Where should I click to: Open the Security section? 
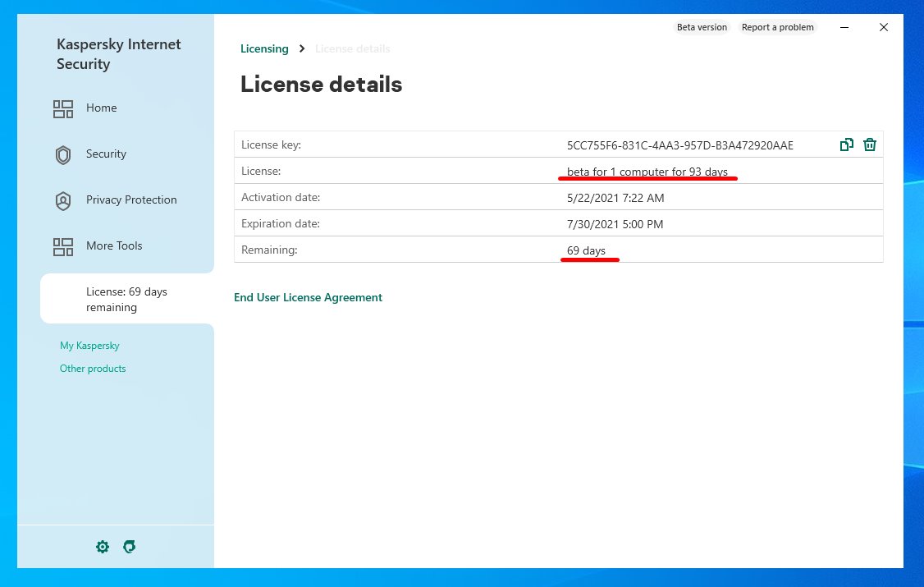(x=106, y=154)
